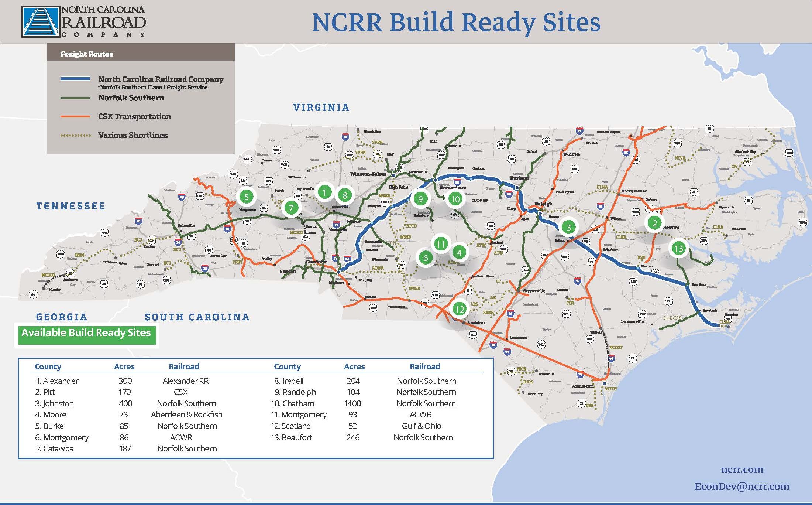Screen dimensions: 812x505
Task: Select the site 6 Montgomery marker
Action: (425, 258)
